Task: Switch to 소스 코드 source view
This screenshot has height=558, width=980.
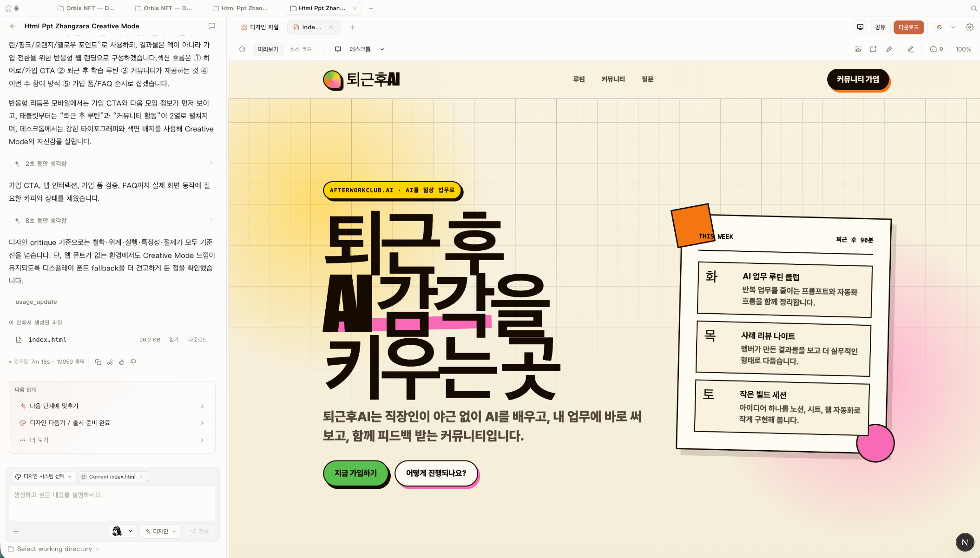Action: (x=301, y=49)
